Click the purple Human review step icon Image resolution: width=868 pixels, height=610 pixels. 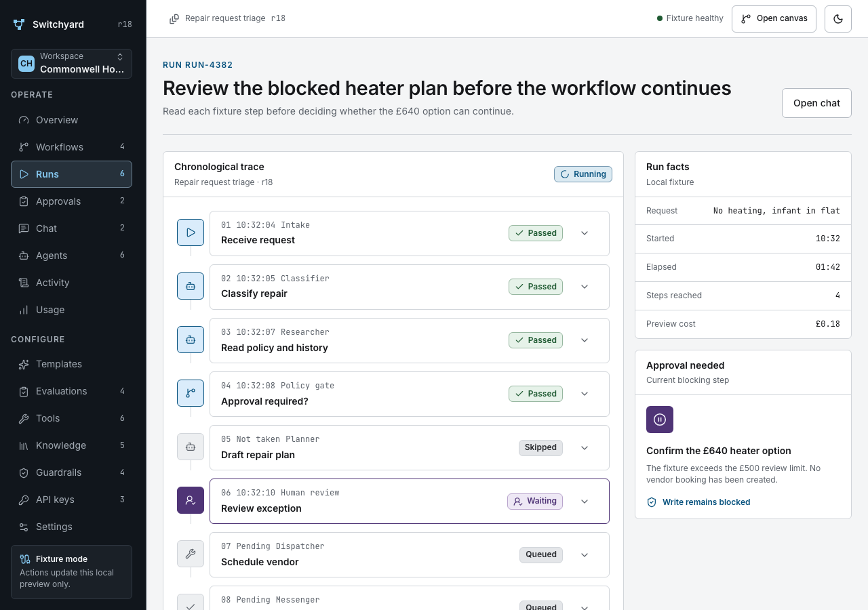tap(191, 500)
